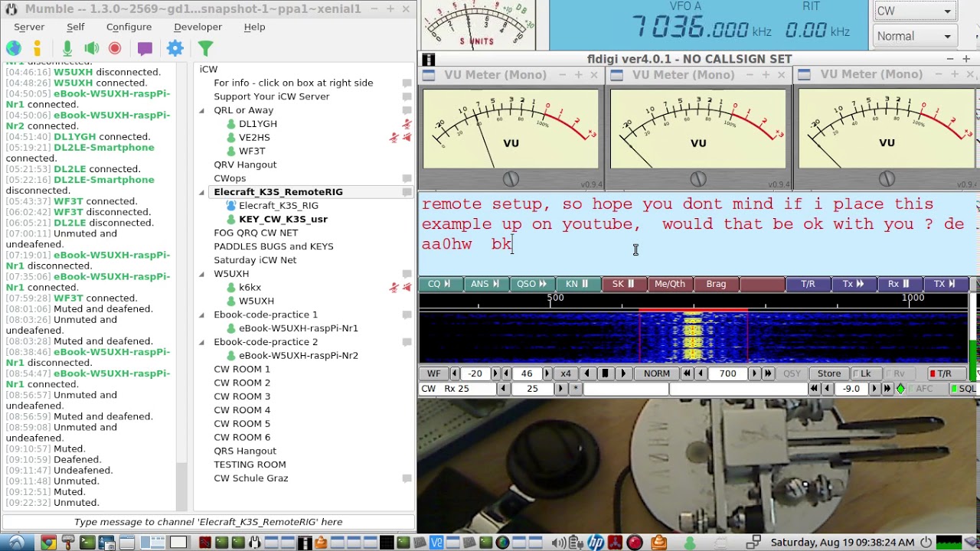Collapse Ebook-code-practice 2 channel
This screenshot has height=551, width=980.
[202, 342]
